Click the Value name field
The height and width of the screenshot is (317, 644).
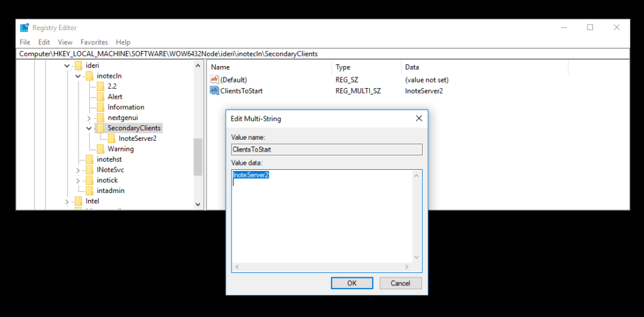click(x=327, y=150)
